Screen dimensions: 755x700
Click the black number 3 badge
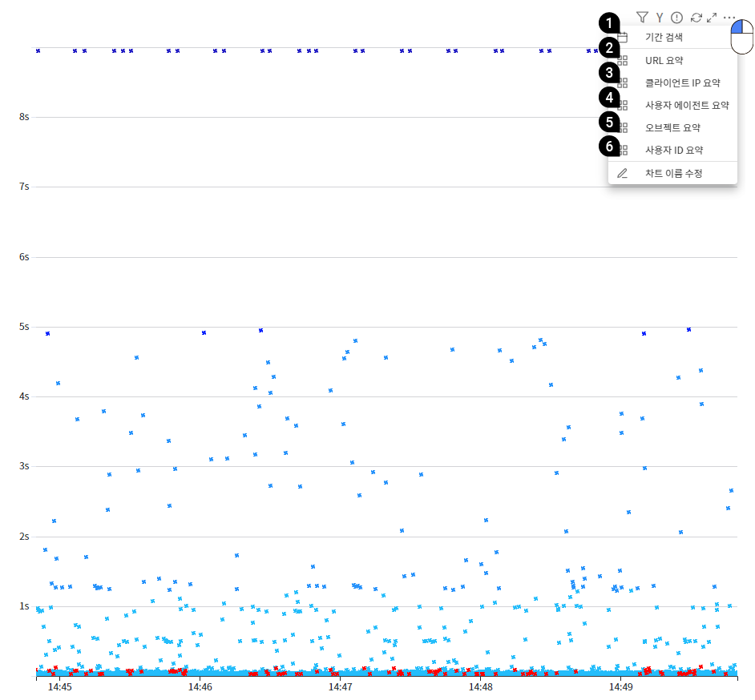point(610,73)
